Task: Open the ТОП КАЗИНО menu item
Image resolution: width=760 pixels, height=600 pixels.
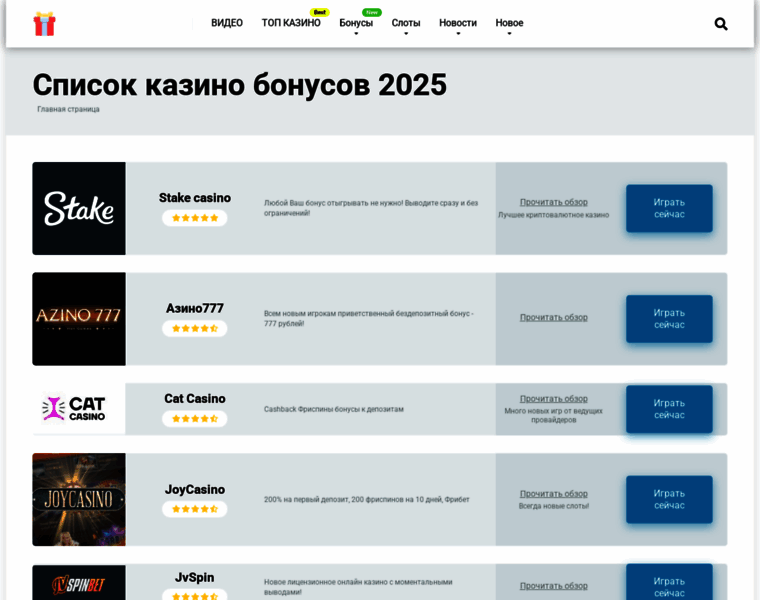Action: point(291,23)
